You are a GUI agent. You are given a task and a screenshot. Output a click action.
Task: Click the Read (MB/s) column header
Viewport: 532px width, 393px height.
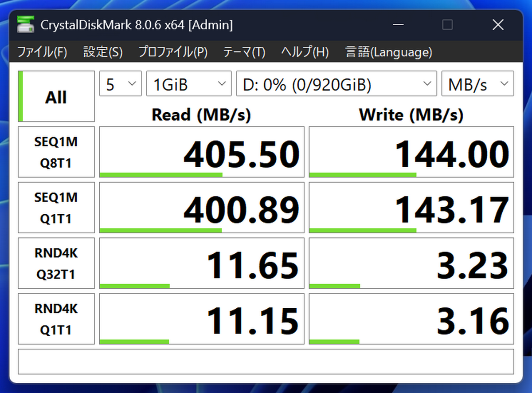pyautogui.click(x=201, y=115)
